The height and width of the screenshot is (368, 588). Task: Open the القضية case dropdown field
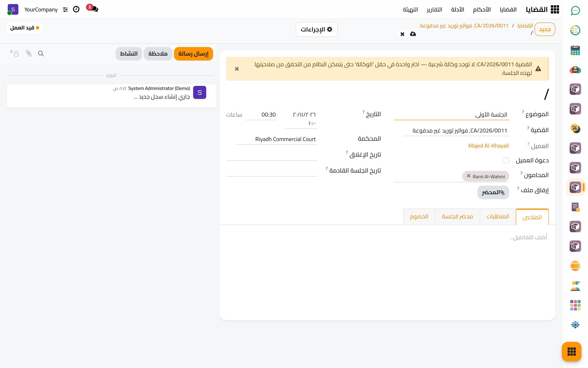tap(456, 131)
